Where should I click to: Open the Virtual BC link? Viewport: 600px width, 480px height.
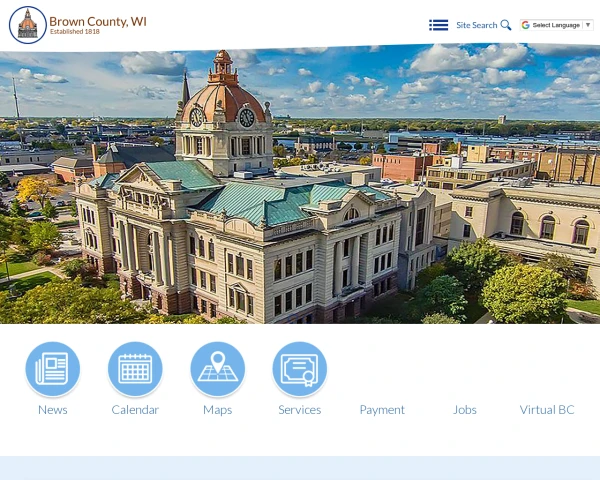[x=547, y=410]
